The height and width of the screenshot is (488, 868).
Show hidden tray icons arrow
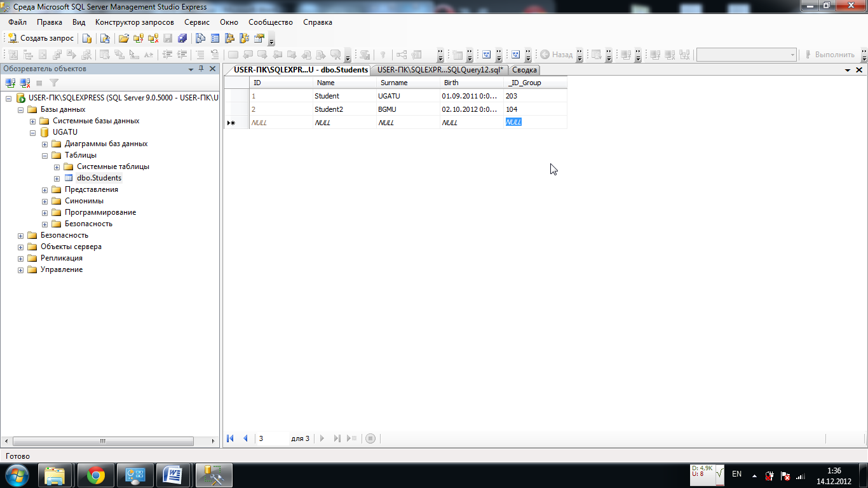tap(754, 475)
